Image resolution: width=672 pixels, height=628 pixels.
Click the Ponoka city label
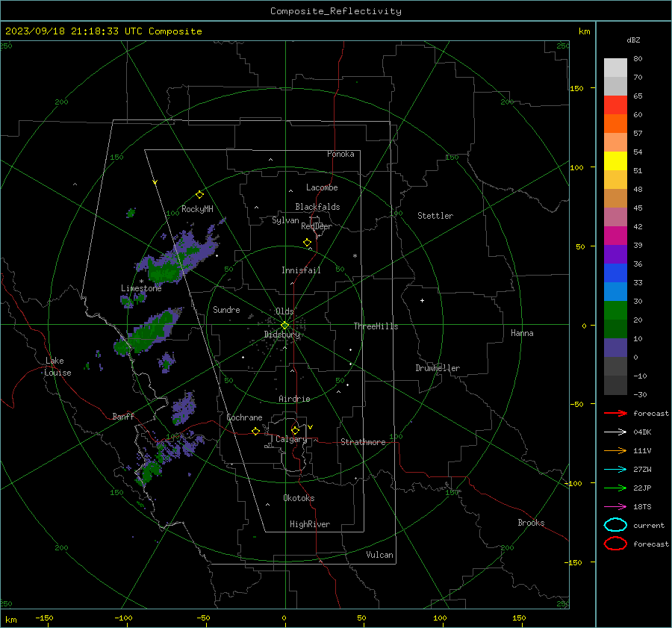[340, 154]
